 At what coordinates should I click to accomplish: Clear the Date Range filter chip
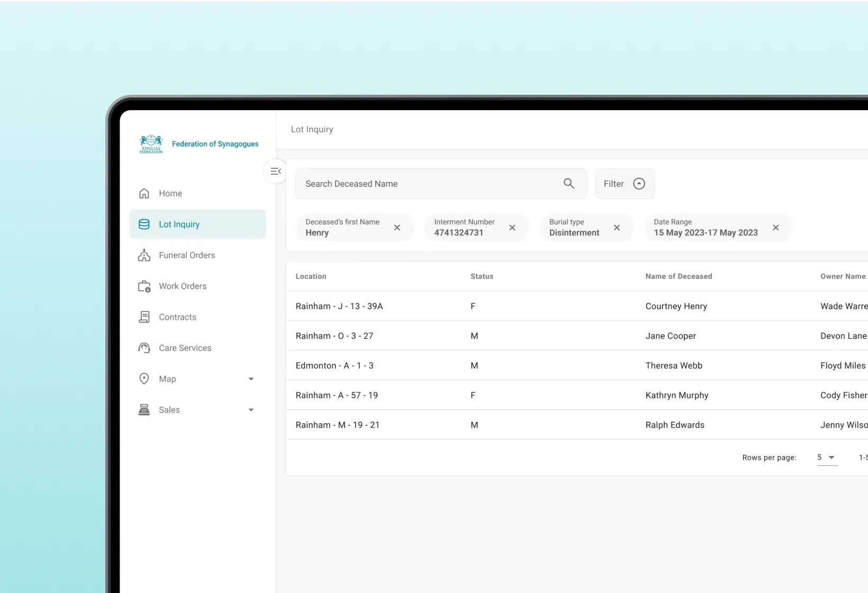click(775, 227)
